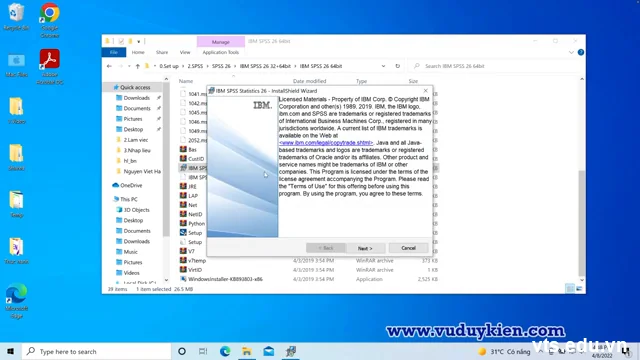Switch to the View ribbon tab

185,52
